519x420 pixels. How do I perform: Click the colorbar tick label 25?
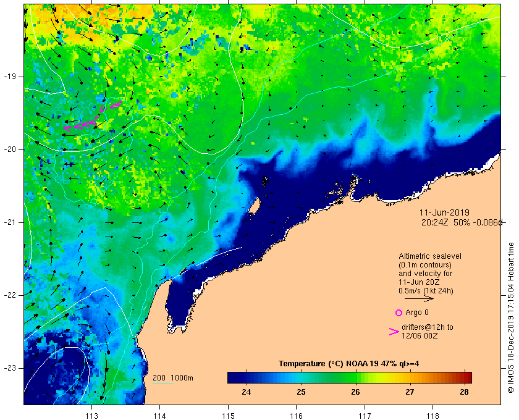(300, 392)
